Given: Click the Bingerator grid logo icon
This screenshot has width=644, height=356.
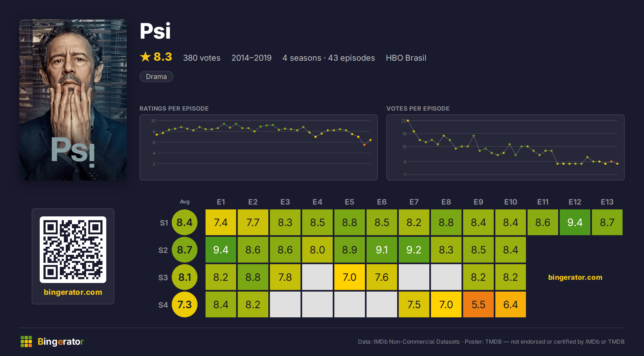Looking at the screenshot, I should (x=26, y=342).
